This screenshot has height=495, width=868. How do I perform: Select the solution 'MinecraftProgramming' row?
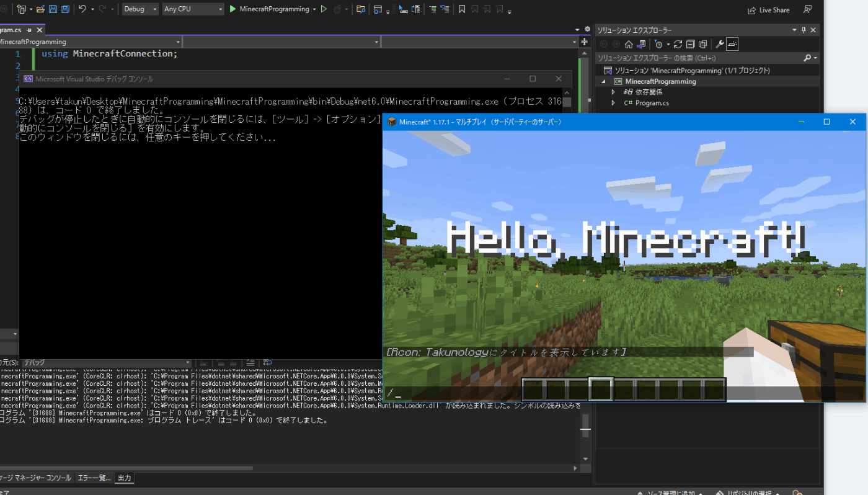tap(707, 71)
